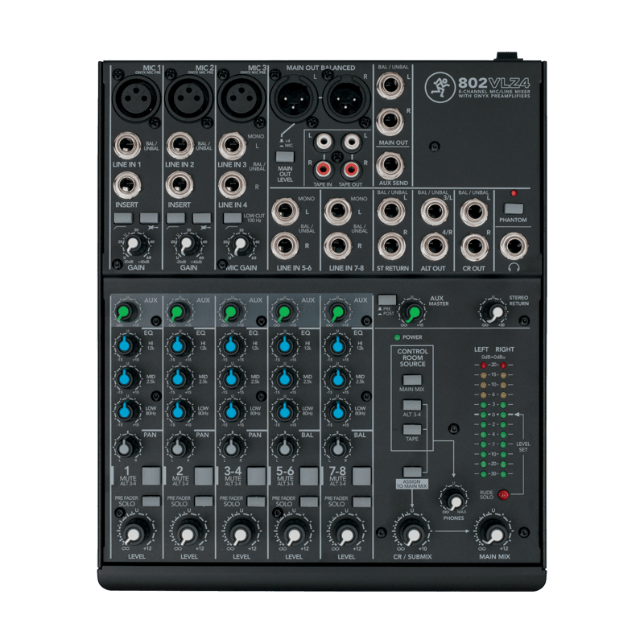Select TAPE as control room source

point(412,430)
